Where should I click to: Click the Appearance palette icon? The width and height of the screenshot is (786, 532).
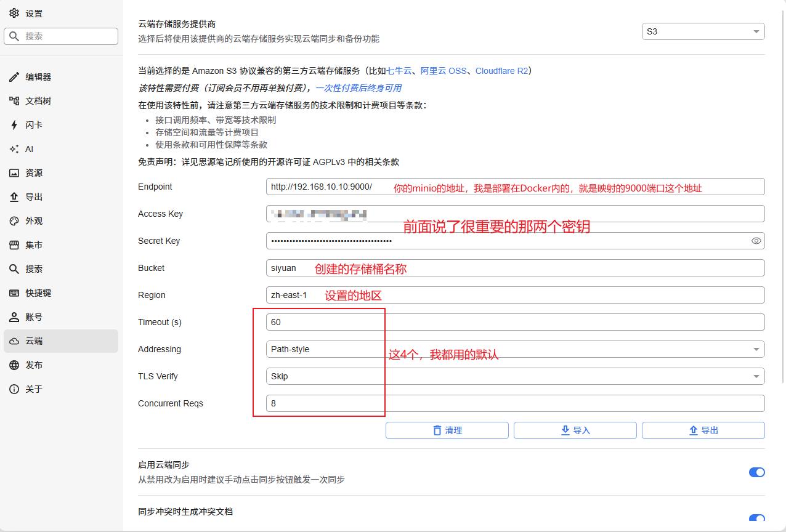click(14, 221)
